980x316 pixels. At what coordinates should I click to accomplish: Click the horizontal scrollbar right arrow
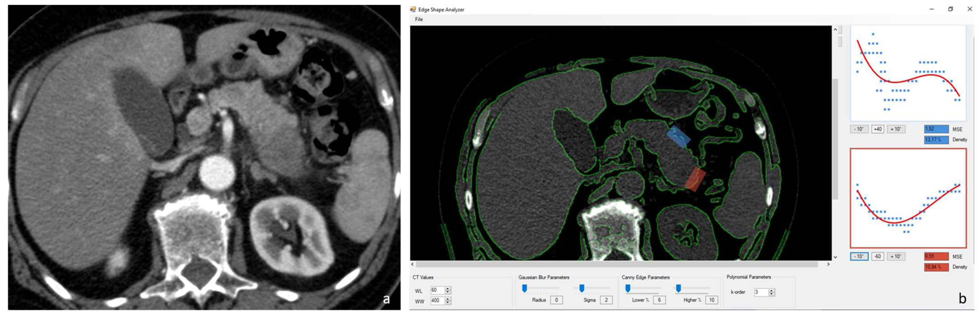pyautogui.click(x=828, y=264)
